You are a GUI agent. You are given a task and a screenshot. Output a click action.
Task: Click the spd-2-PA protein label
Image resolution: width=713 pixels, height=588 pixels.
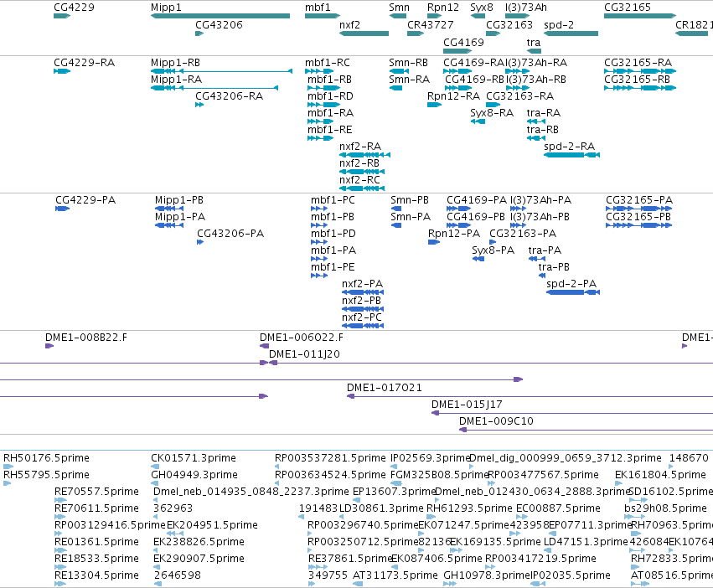(x=571, y=283)
